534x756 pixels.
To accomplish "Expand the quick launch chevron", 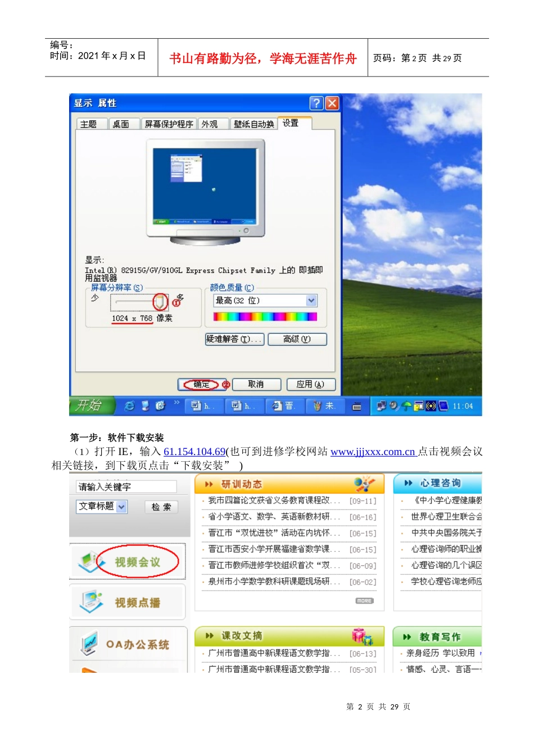I will tap(177, 403).
